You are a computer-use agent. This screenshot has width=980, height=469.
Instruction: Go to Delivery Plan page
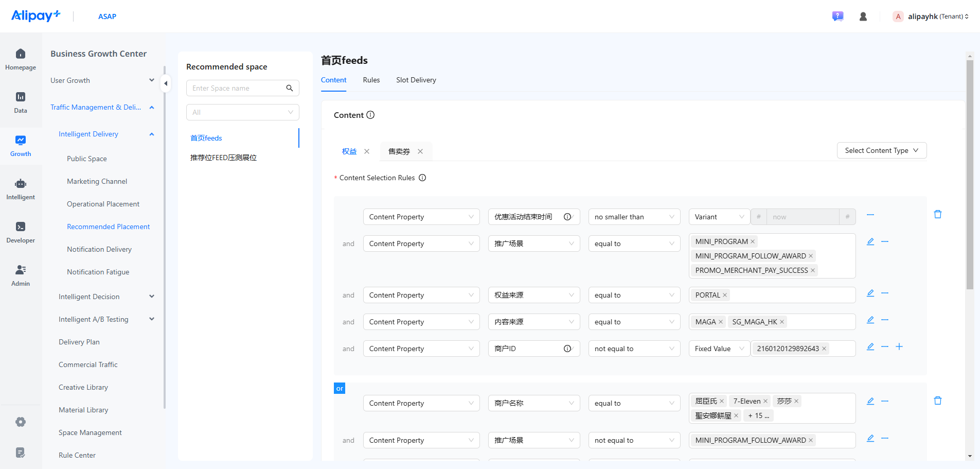[79, 342]
